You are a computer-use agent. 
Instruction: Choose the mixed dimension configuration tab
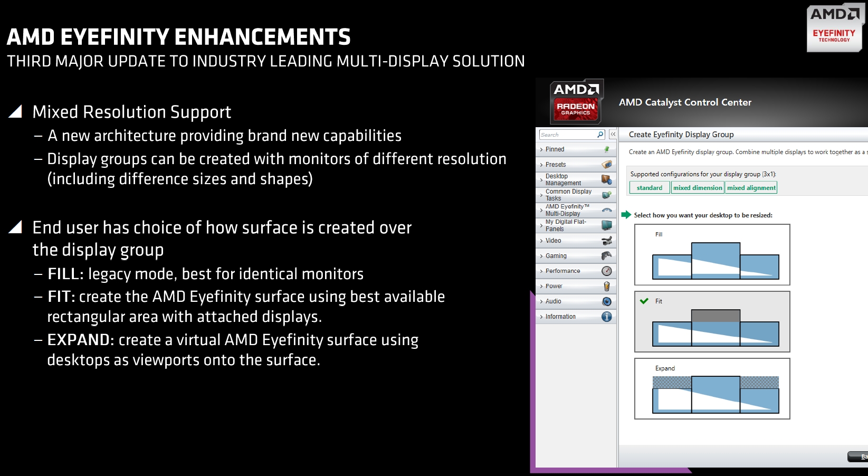click(698, 188)
